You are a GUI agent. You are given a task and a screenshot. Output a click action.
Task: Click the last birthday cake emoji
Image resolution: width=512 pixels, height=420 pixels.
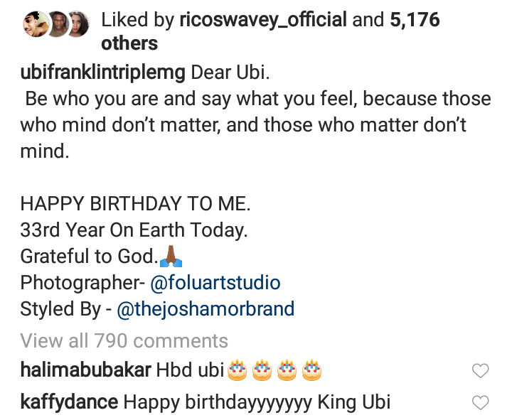tap(311, 370)
